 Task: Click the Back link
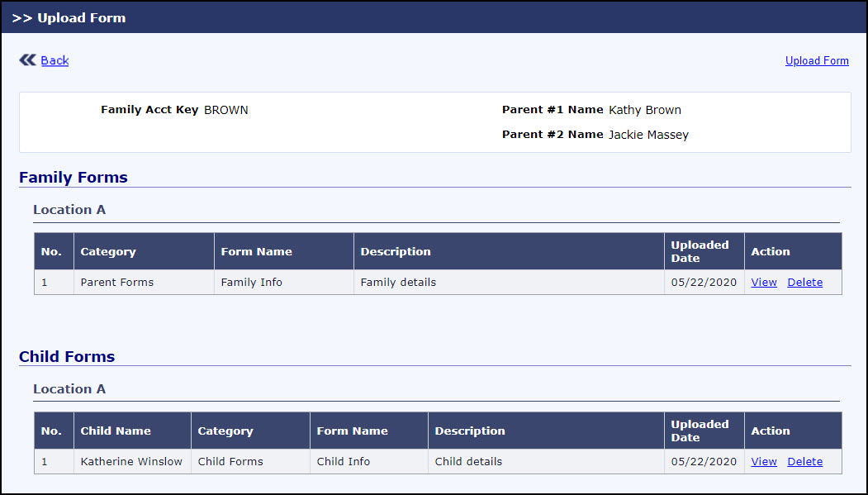point(55,60)
